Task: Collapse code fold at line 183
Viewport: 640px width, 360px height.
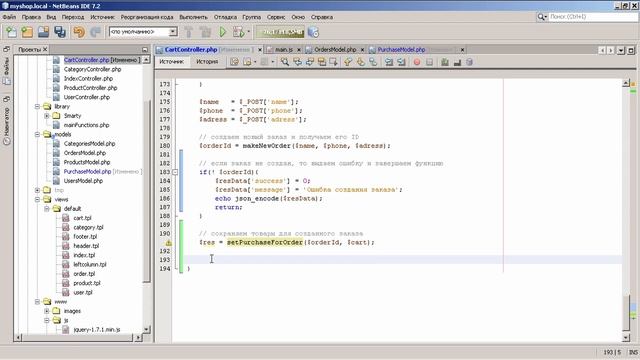Action: (175, 172)
